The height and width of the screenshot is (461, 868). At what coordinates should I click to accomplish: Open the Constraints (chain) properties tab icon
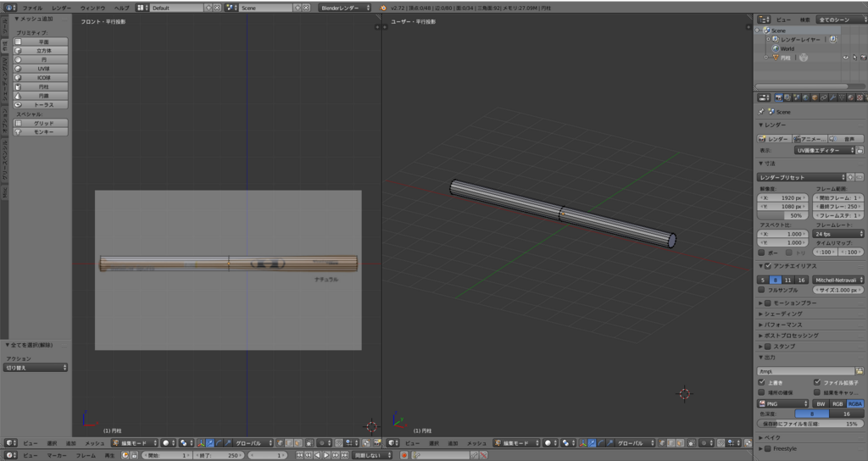click(x=824, y=98)
